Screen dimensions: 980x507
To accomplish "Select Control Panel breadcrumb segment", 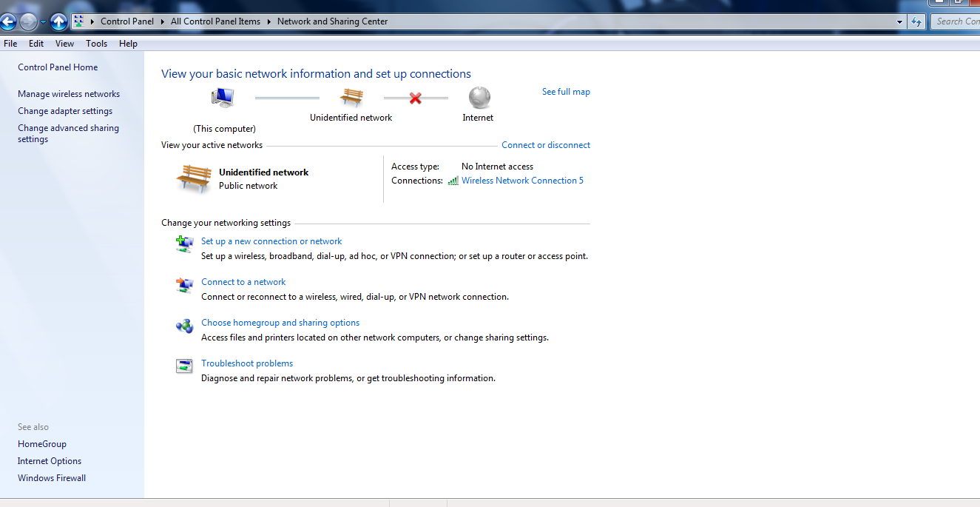I will click(127, 21).
